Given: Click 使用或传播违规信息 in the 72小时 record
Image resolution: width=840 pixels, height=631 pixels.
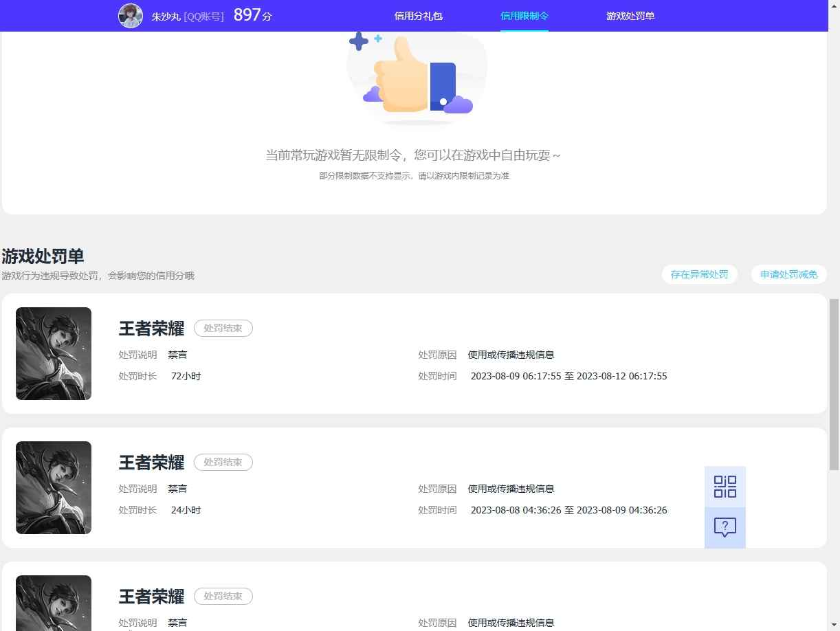Looking at the screenshot, I should 511,355.
